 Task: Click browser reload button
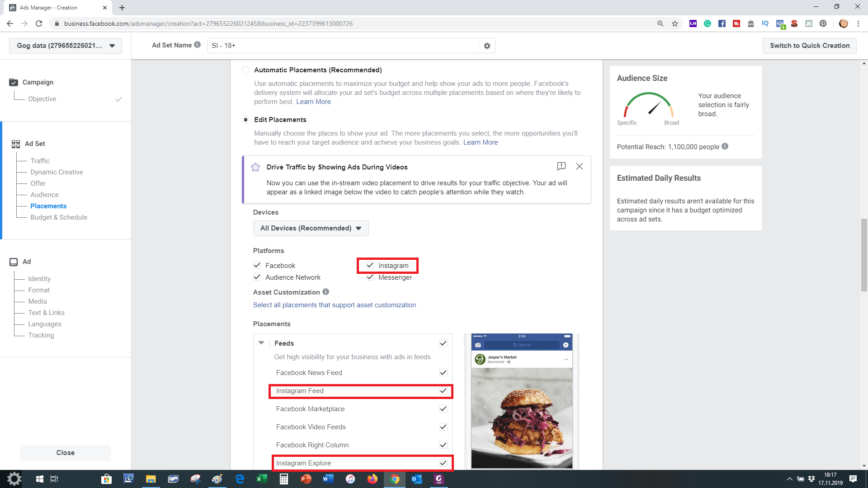[x=39, y=23]
